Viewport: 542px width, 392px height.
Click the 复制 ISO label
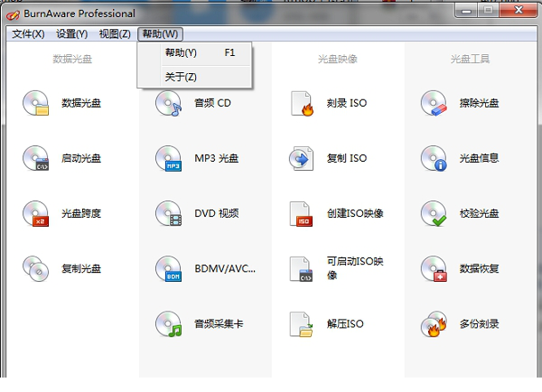point(347,158)
